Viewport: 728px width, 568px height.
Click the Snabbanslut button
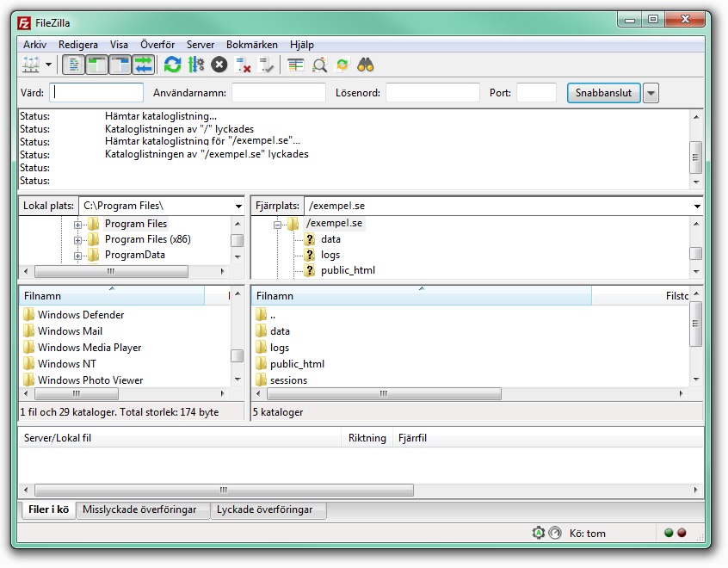[x=603, y=93]
